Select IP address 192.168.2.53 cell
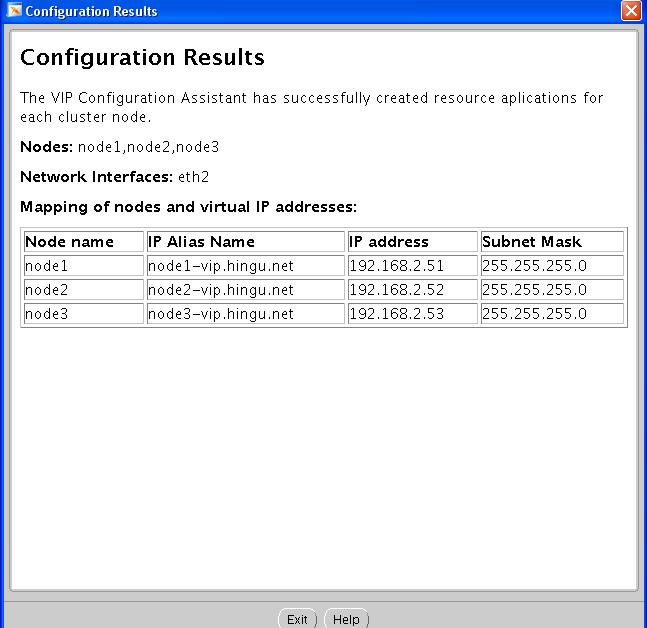 pos(412,313)
